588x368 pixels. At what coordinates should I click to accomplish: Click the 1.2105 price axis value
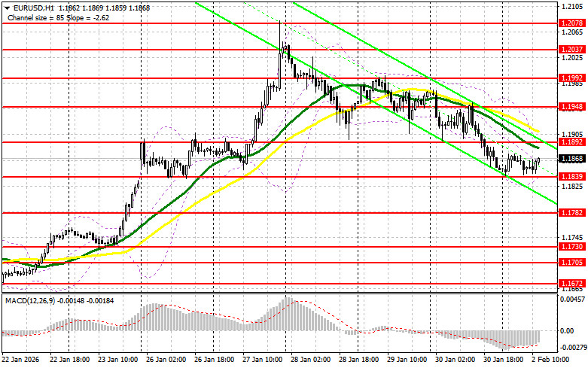coord(572,6)
